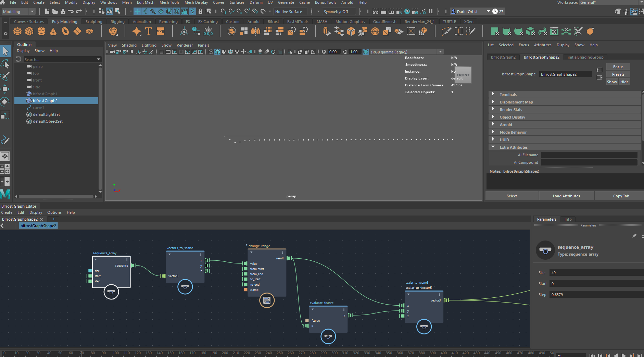644x357 pixels.
Task: Switch to the Sculpting menu set tab
Action: 94,21
